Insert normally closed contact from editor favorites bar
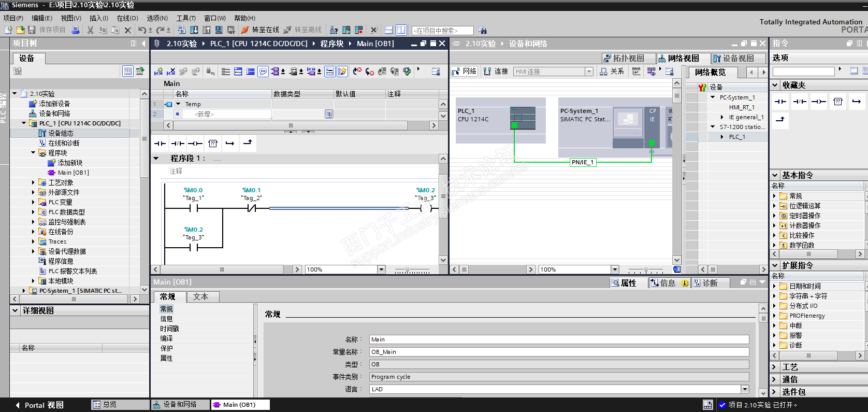This screenshot has height=412, width=868. (178, 144)
